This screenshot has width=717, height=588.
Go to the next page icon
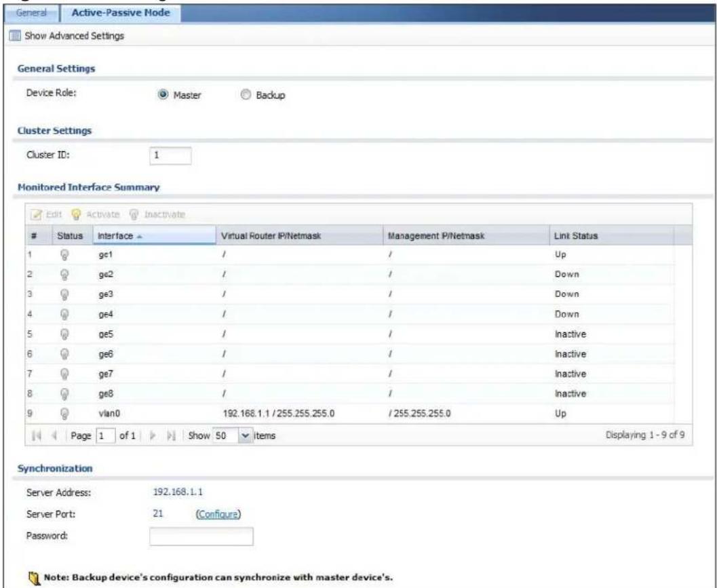pos(153,435)
